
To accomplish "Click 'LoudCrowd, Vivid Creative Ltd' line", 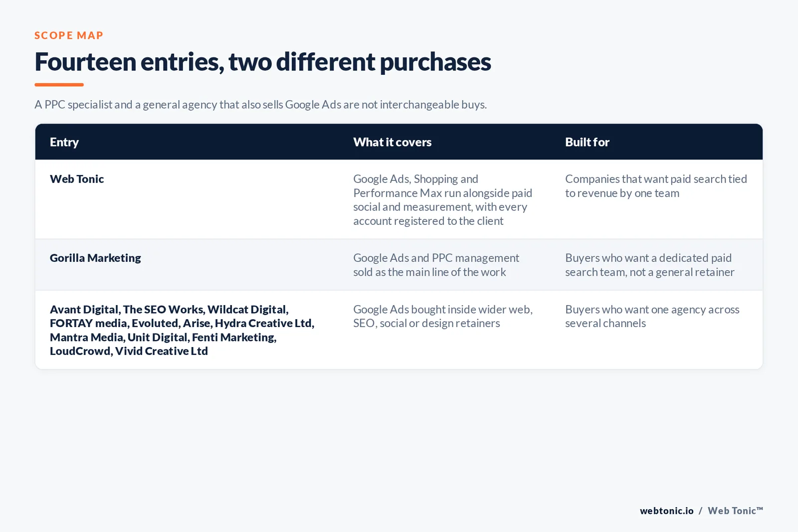I will click(x=129, y=351).
